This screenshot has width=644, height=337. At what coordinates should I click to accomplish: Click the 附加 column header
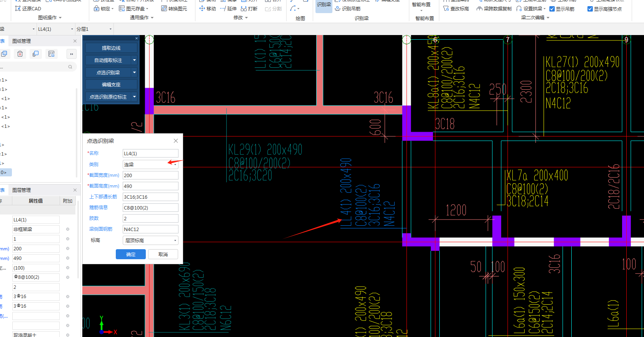pos(68,201)
